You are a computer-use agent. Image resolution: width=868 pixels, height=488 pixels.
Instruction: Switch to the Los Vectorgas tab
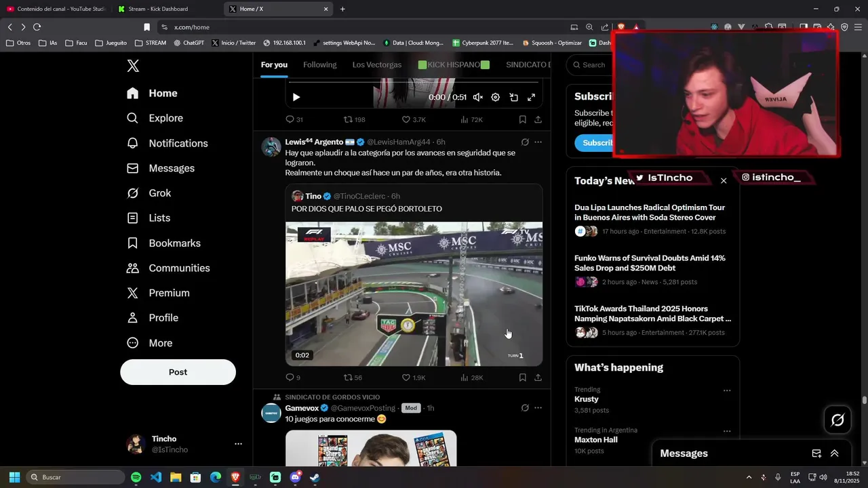[377, 65]
